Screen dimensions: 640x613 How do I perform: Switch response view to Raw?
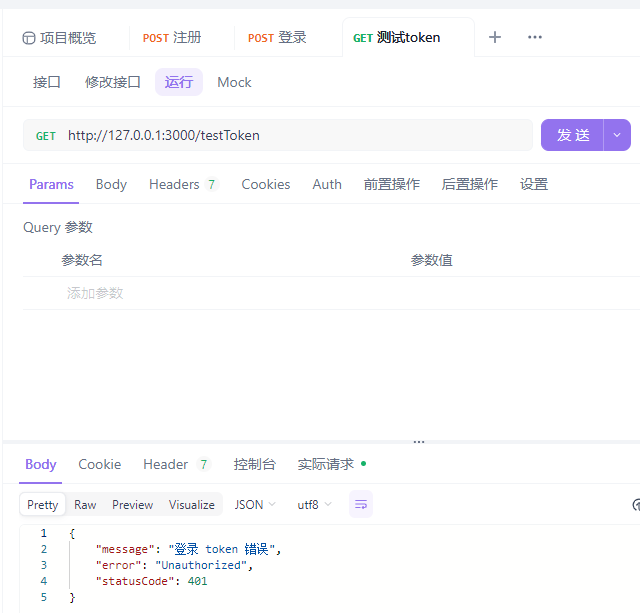pyautogui.click(x=85, y=505)
